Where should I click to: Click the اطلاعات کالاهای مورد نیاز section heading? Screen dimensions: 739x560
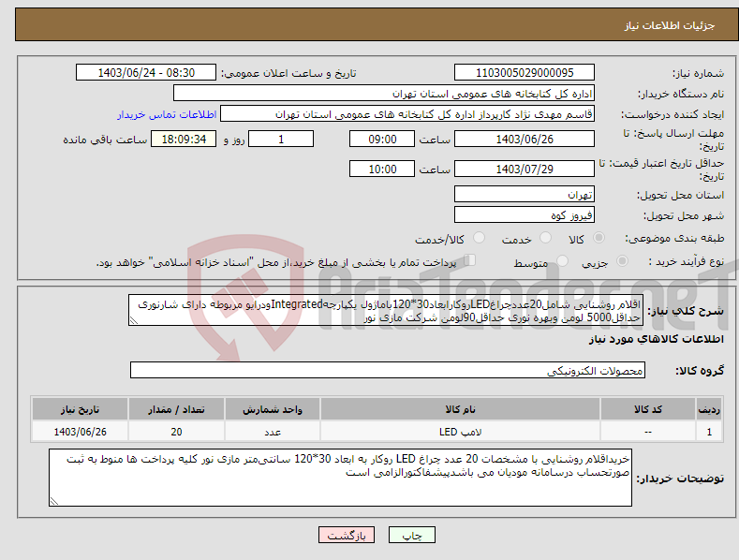pyautogui.click(x=656, y=339)
